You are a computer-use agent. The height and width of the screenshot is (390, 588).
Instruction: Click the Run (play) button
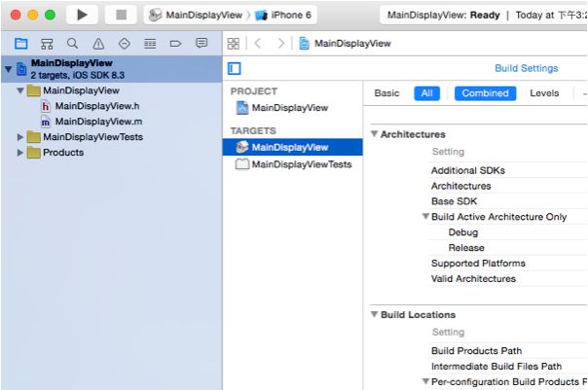click(x=82, y=15)
